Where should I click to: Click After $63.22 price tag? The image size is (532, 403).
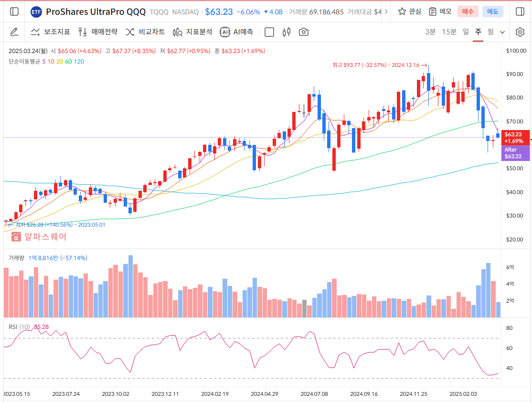click(x=515, y=153)
